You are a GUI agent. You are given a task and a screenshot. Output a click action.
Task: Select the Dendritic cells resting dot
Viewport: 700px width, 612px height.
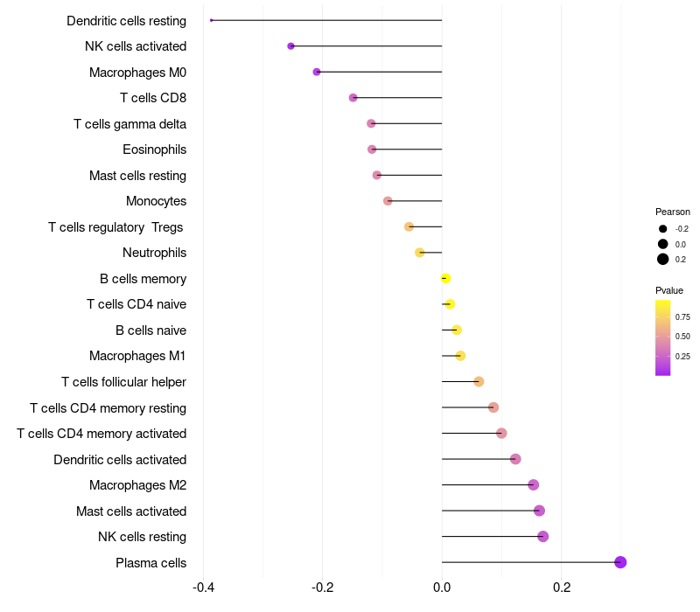[x=211, y=20]
